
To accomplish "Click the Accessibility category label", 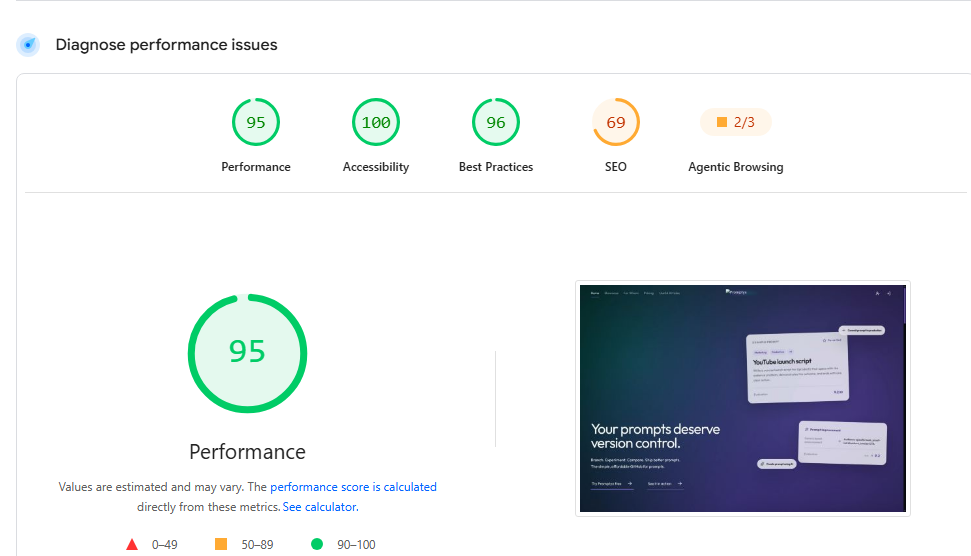I will (x=376, y=167).
